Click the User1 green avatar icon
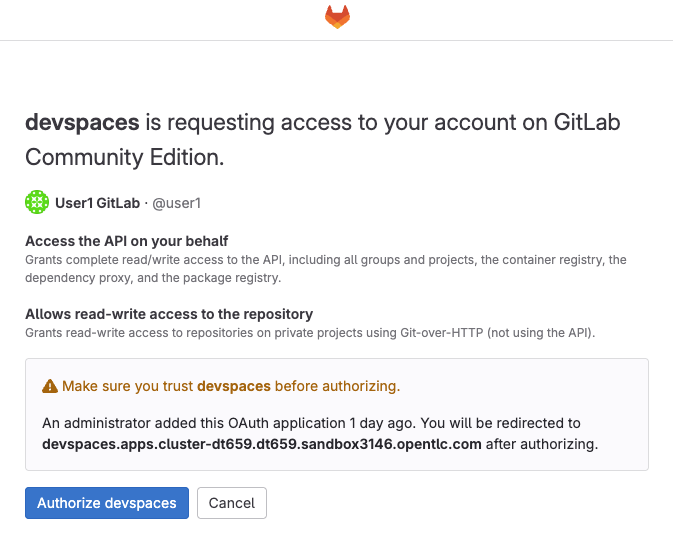Image resolution: width=673 pixels, height=540 pixels. [x=37, y=202]
